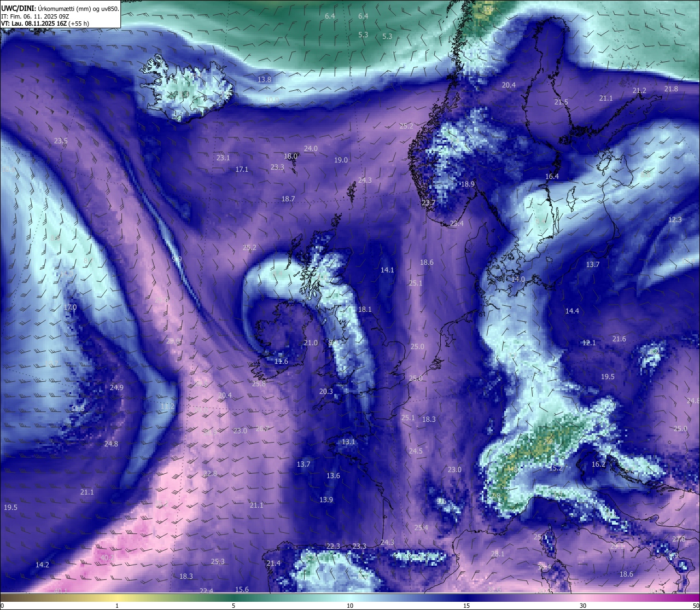Screen dimensions: 700x610
Task: Select the 18.1 value over Britain
Action: coord(365,309)
